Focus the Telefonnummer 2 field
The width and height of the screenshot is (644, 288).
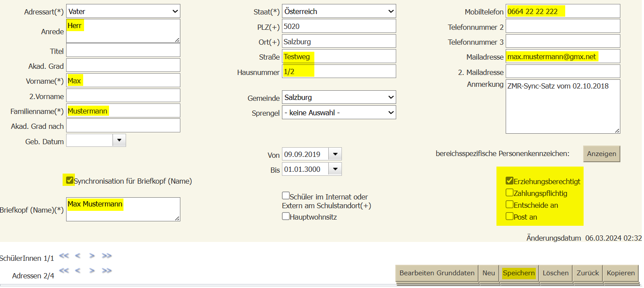pyautogui.click(x=563, y=26)
